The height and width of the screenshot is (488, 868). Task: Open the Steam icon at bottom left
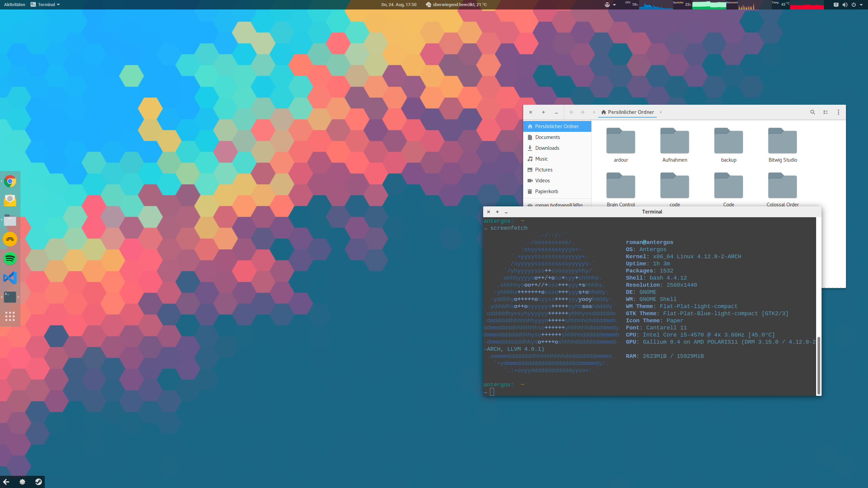click(38, 482)
